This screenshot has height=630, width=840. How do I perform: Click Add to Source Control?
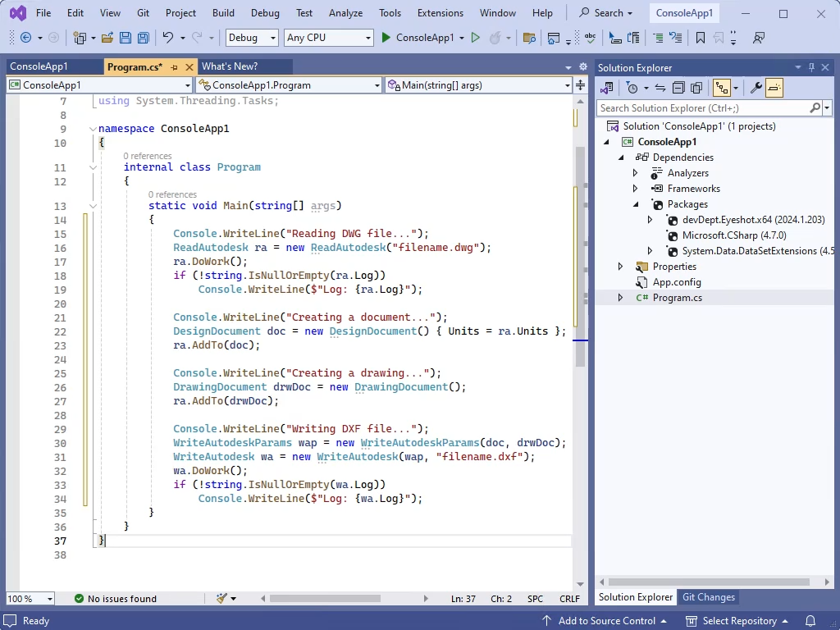point(605,621)
